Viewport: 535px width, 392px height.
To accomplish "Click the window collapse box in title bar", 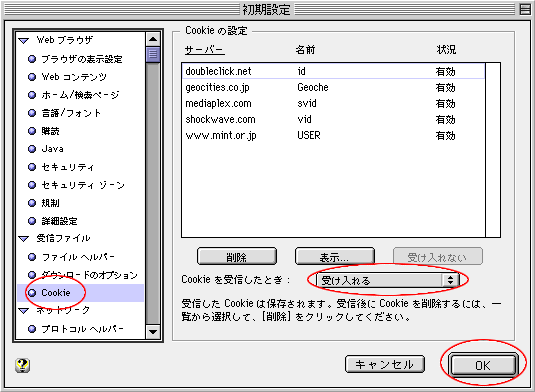I will [x=525, y=9].
